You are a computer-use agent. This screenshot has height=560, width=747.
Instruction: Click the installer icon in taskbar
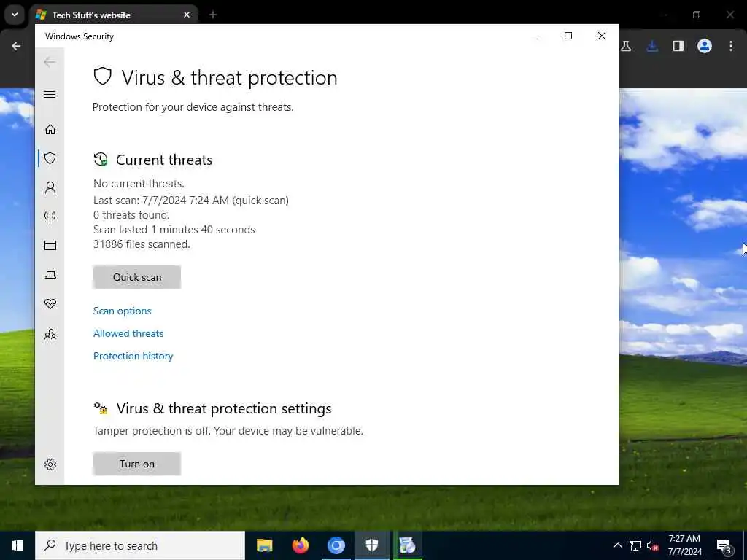pos(407,545)
